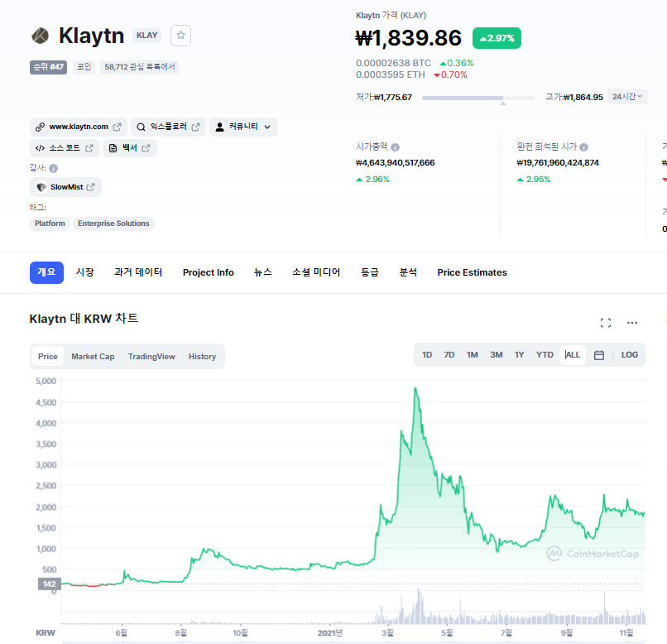Click the low-high price range slider

477,98
